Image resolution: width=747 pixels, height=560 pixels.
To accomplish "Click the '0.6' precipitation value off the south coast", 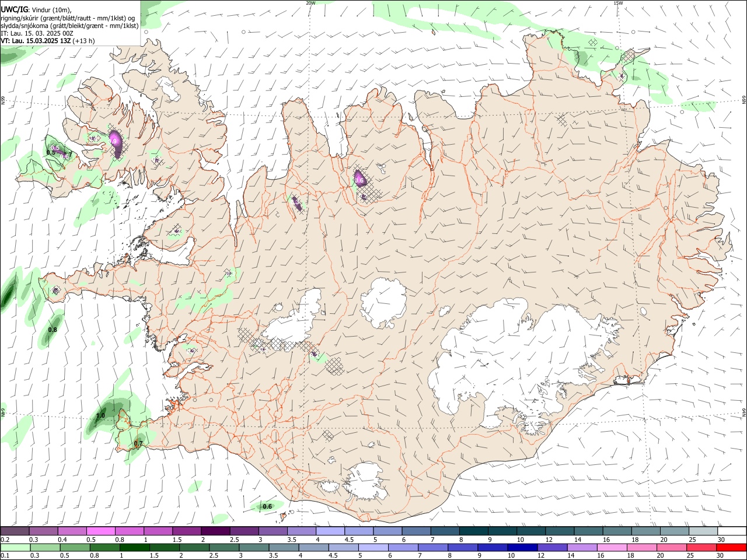I will 267,506.
